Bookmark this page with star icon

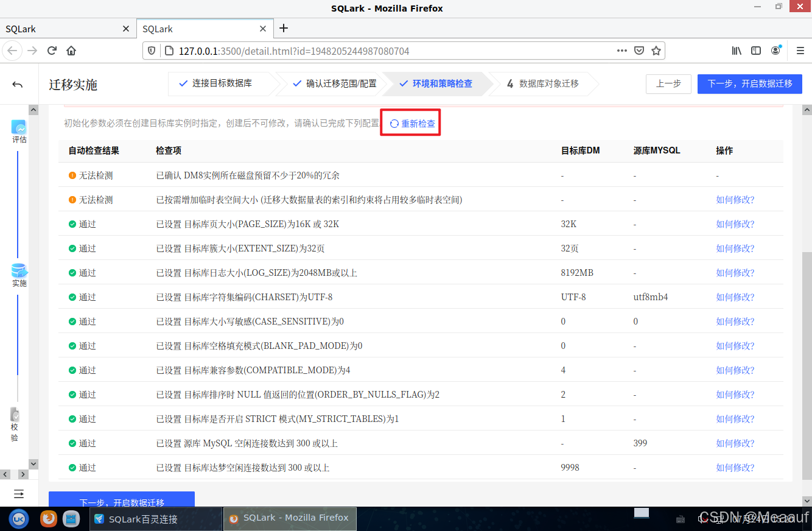pyautogui.click(x=656, y=51)
